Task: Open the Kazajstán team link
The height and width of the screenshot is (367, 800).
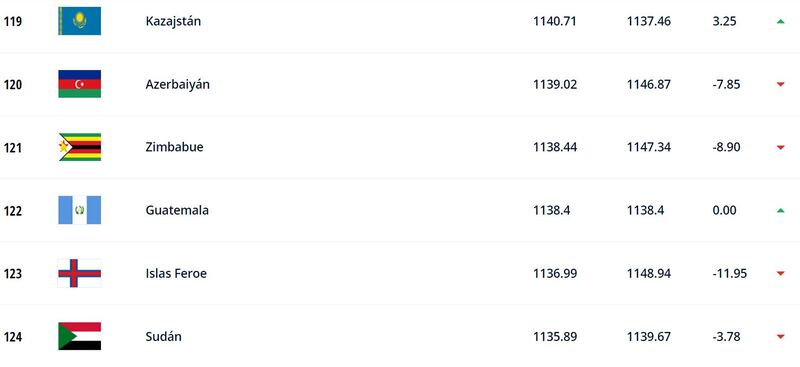Action: (173, 21)
